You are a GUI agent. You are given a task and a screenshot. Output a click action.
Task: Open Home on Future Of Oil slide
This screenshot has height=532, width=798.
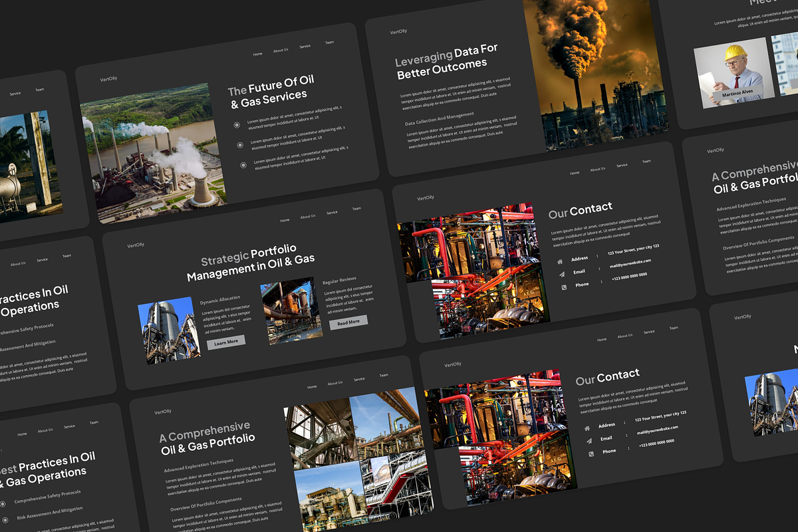[x=257, y=54]
